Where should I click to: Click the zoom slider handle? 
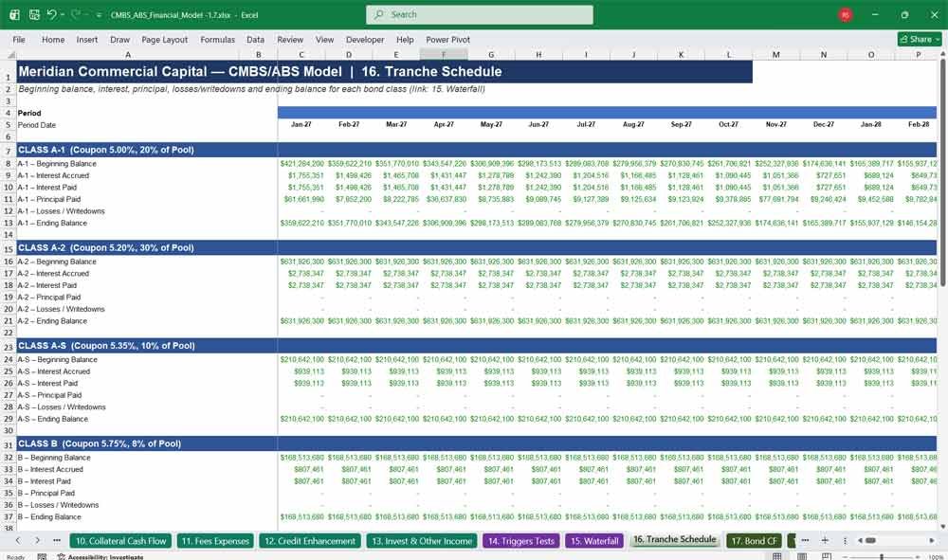click(882, 557)
